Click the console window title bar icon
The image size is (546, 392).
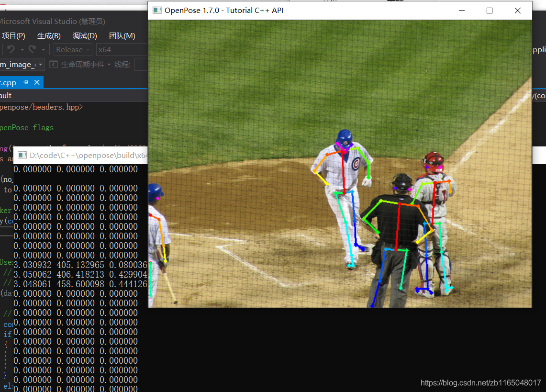point(22,155)
